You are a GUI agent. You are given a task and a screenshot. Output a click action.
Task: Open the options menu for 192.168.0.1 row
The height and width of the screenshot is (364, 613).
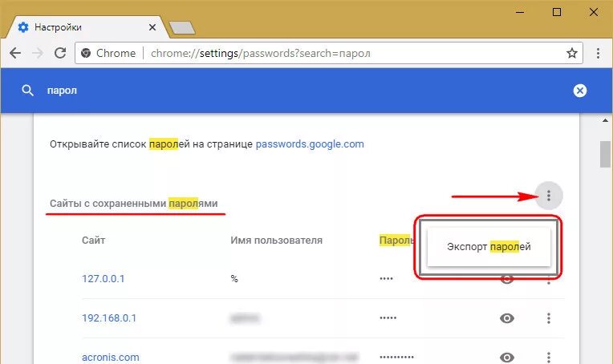pyautogui.click(x=549, y=318)
